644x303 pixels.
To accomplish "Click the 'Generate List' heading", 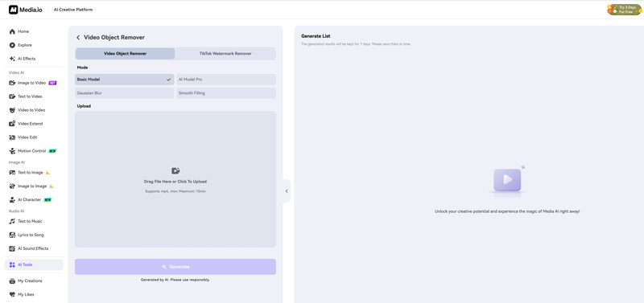I will pos(316,36).
